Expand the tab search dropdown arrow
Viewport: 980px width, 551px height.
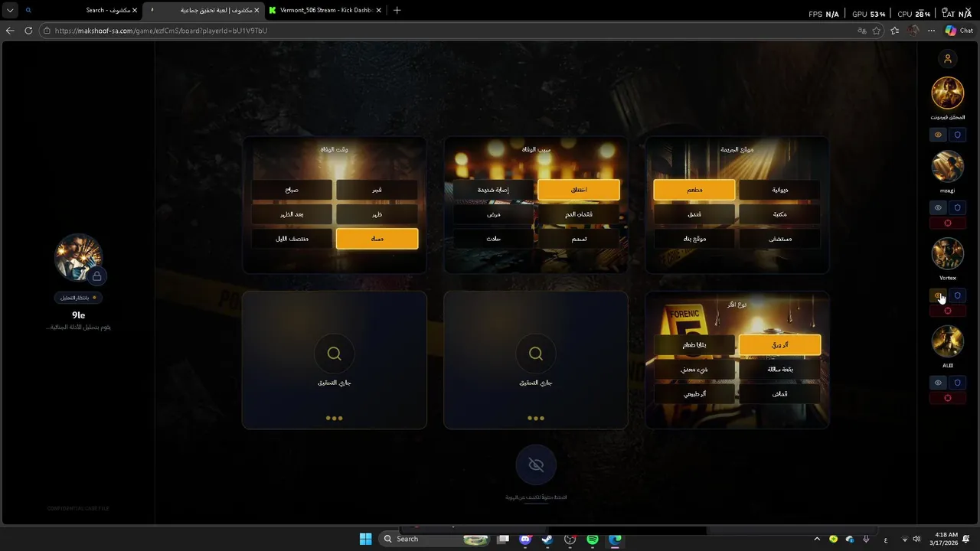tap(10, 10)
